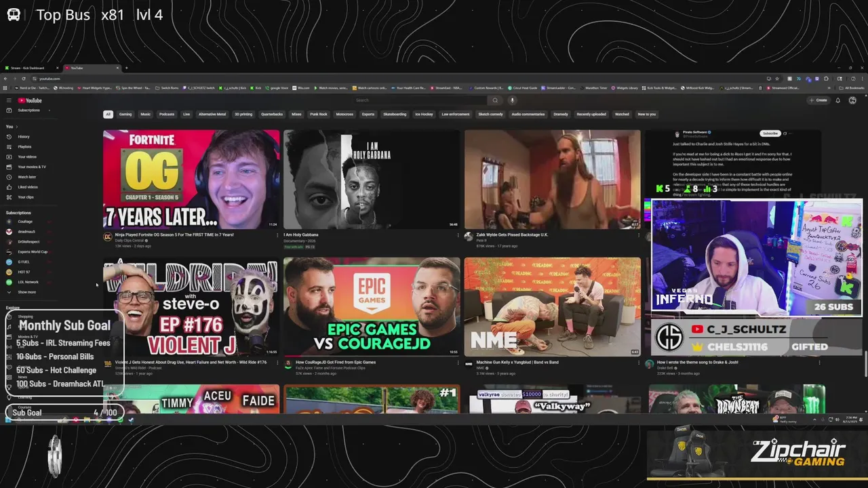Viewport: 868px width, 488px height.
Task: Play the Fortnite OG 7 Years Later video
Action: coord(191,180)
